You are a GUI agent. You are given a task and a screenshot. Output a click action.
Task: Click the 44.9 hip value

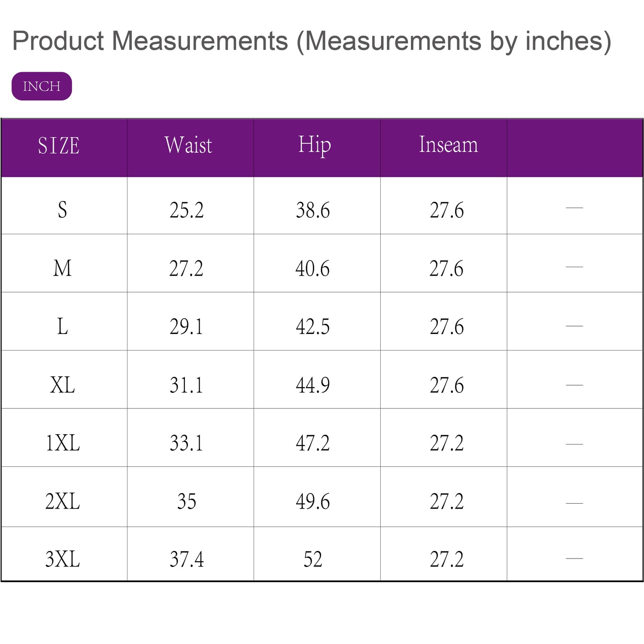[x=313, y=385]
